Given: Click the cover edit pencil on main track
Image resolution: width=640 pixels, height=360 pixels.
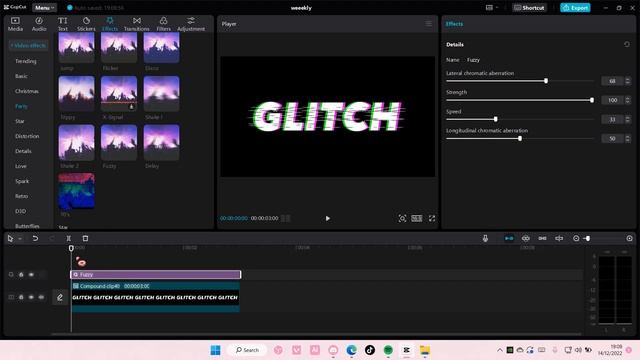Looking at the screenshot, I should point(60,297).
